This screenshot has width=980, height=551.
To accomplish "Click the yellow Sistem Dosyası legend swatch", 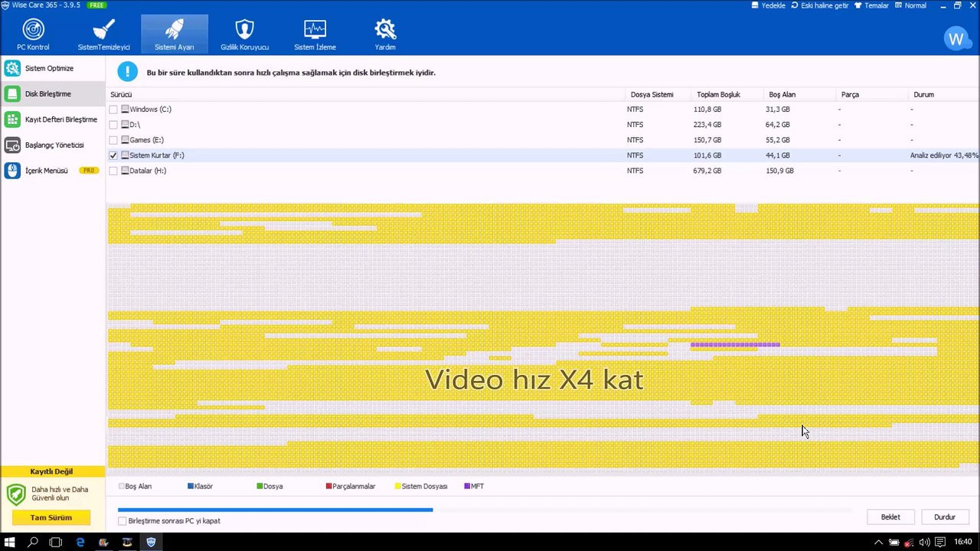I will pyautogui.click(x=398, y=486).
